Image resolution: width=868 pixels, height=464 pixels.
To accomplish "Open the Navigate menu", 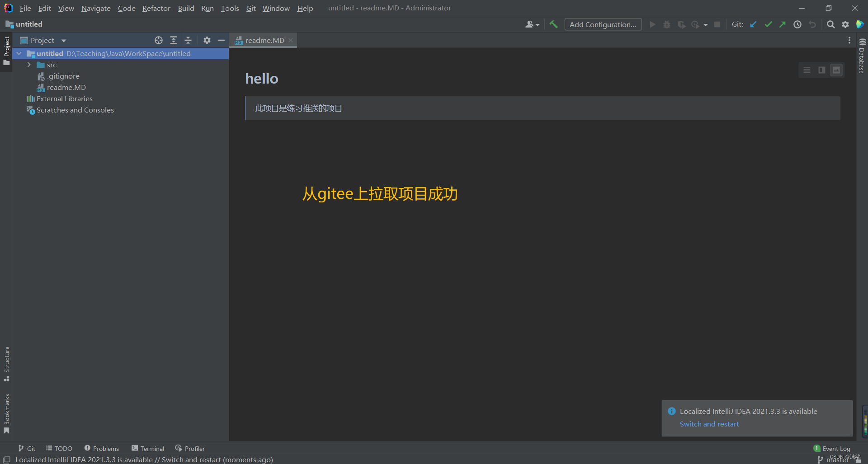I will (96, 8).
